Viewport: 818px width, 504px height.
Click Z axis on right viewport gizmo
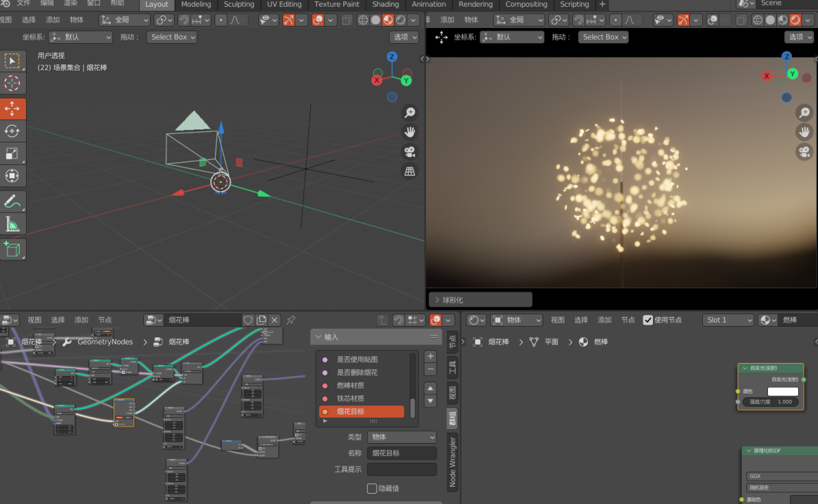pos(786,56)
